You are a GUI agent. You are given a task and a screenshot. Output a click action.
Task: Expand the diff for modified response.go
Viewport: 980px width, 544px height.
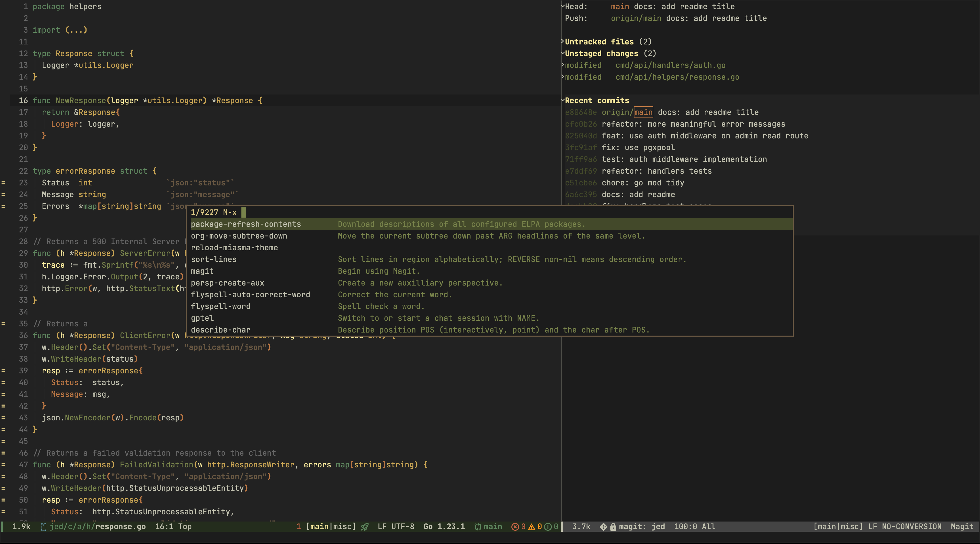[563, 77]
